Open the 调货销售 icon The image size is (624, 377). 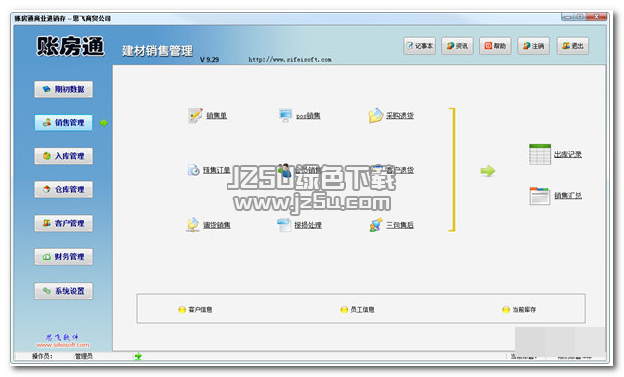(x=193, y=225)
